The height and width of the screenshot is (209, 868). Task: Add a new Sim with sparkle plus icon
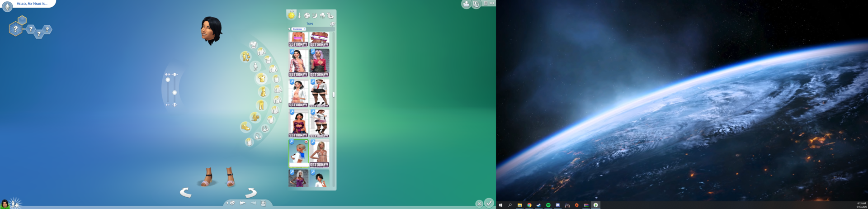click(x=15, y=204)
